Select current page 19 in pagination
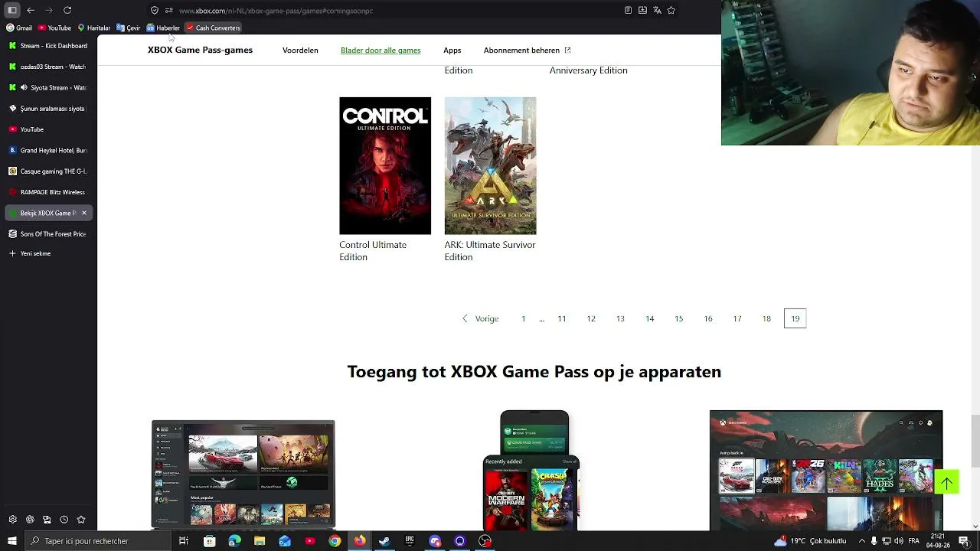 tap(795, 318)
